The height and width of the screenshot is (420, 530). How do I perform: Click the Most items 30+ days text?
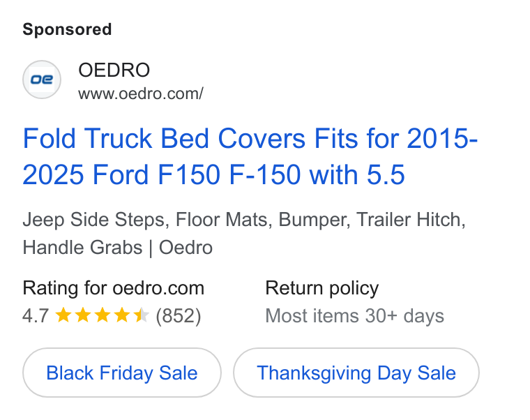point(354,316)
